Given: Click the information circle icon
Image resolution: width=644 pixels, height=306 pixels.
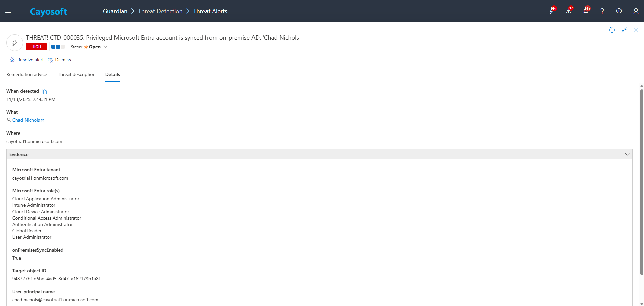Looking at the screenshot, I should coord(619,11).
